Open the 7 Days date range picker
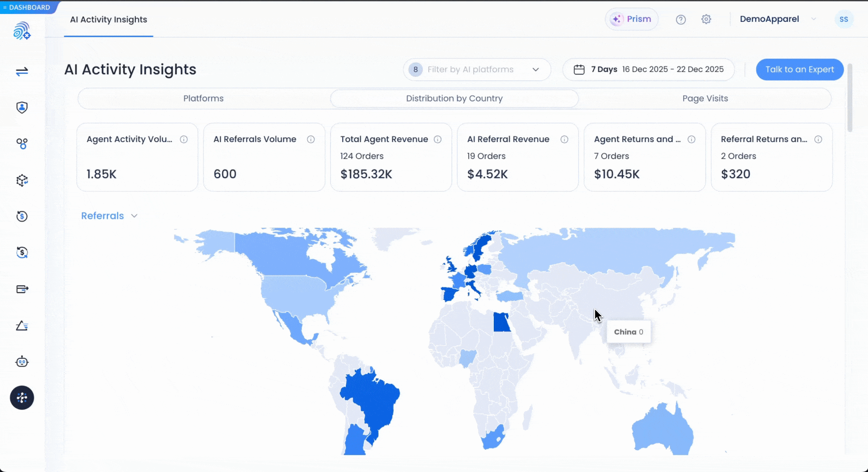This screenshot has height=472, width=868. point(648,69)
